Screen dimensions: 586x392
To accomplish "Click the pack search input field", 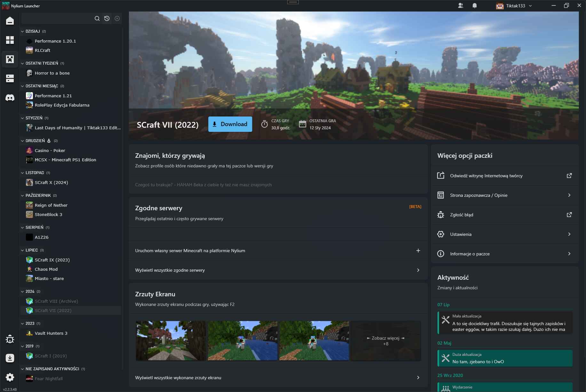I will point(58,19).
